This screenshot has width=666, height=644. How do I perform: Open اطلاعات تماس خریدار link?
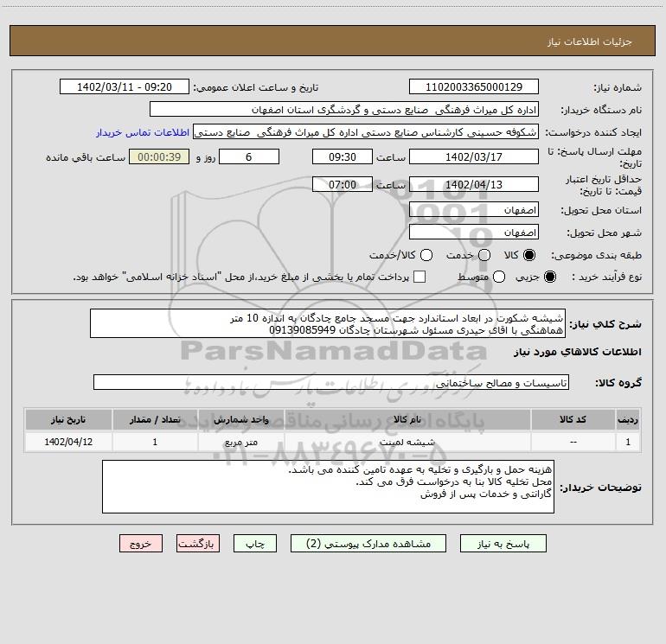click(143, 132)
